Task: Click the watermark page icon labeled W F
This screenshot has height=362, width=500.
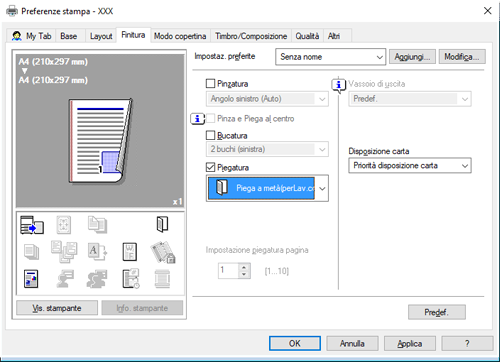Action: click(130, 252)
